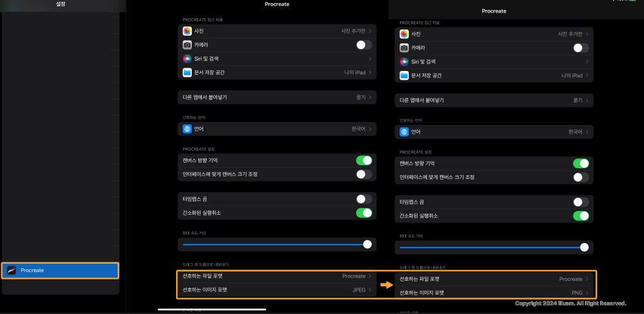Click the 설정 title in the sidebar
Image resolution: width=644 pixels, height=314 pixels.
(x=61, y=4)
